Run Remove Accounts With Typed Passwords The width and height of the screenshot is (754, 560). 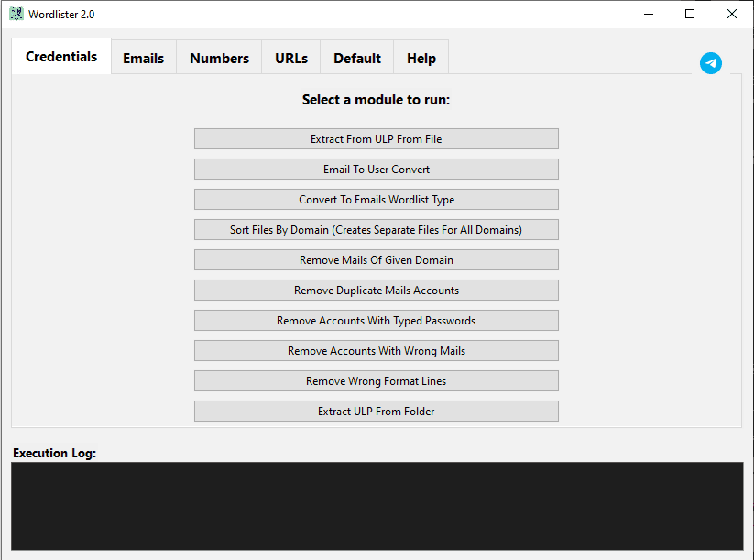click(376, 320)
